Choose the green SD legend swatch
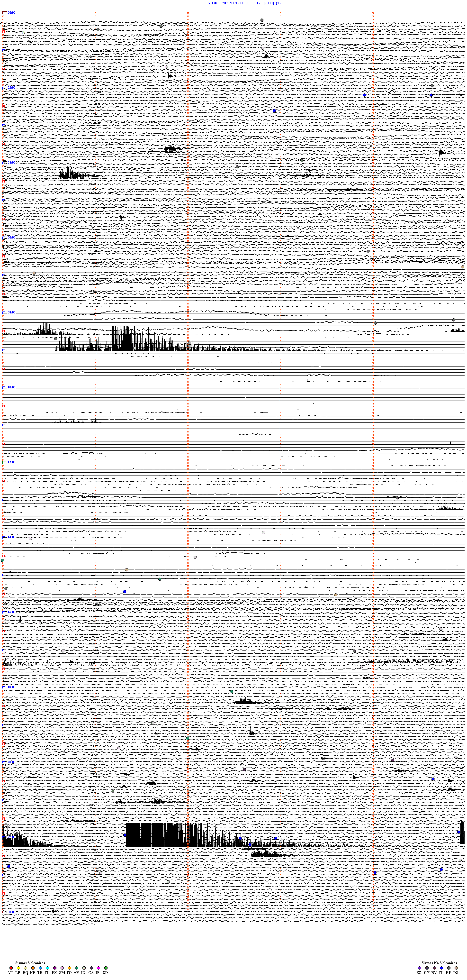467x980 pixels. coord(106,968)
